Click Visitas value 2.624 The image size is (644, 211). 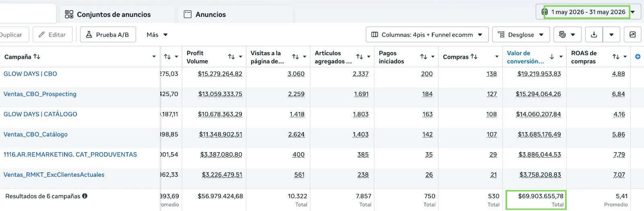point(296,134)
